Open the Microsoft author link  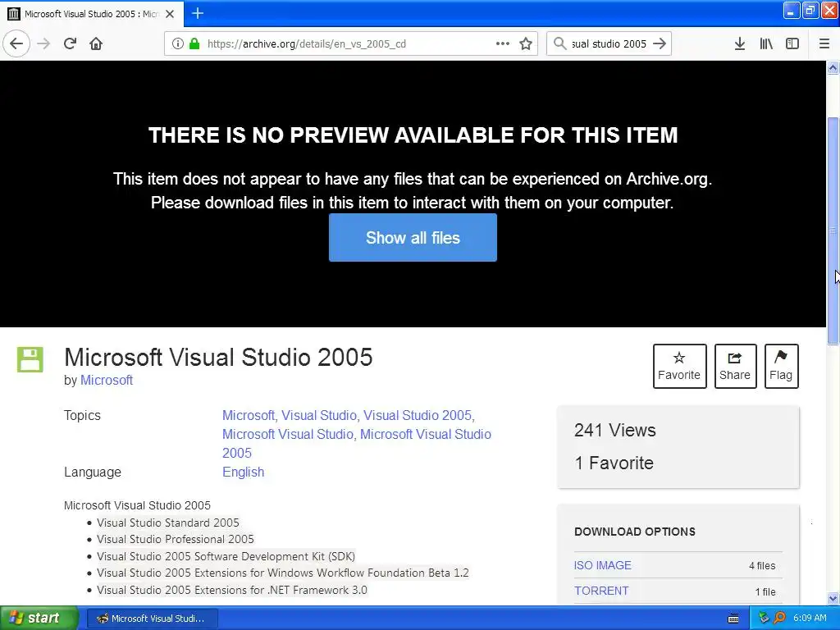coord(106,380)
